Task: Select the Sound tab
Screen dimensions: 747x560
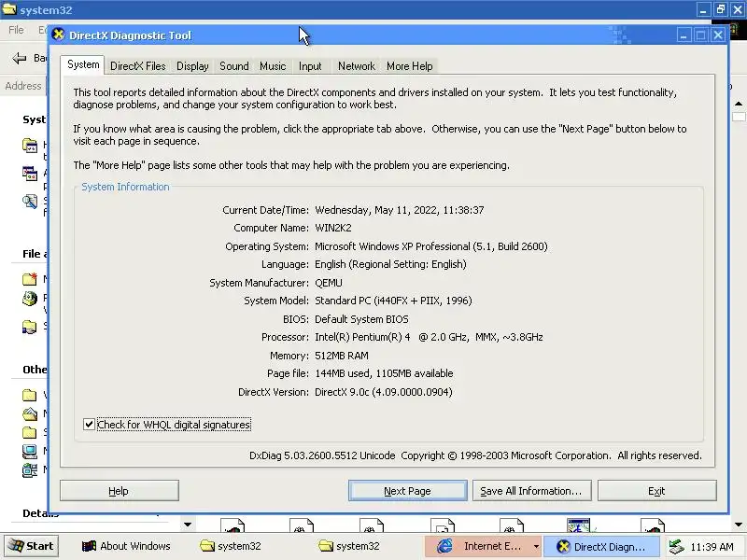Action: click(234, 66)
